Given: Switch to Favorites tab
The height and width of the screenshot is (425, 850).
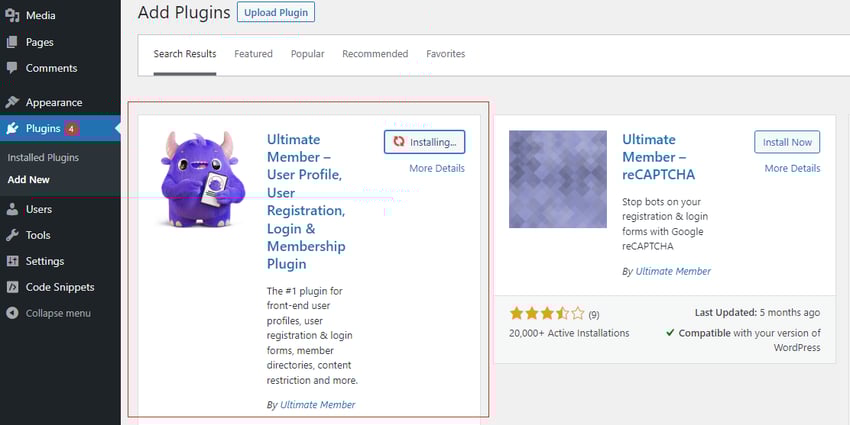Looking at the screenshot, I should [x=446, y=54].
